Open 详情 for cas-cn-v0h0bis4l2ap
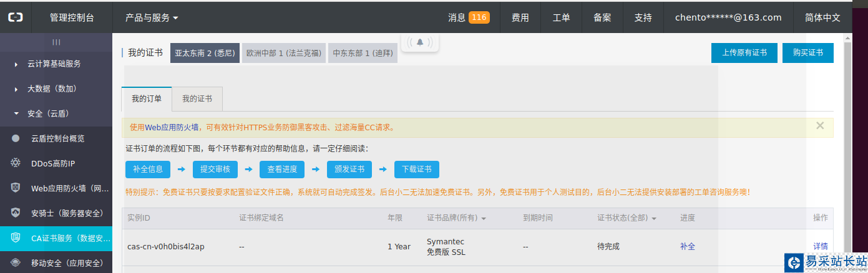 [x=821, y=246]
